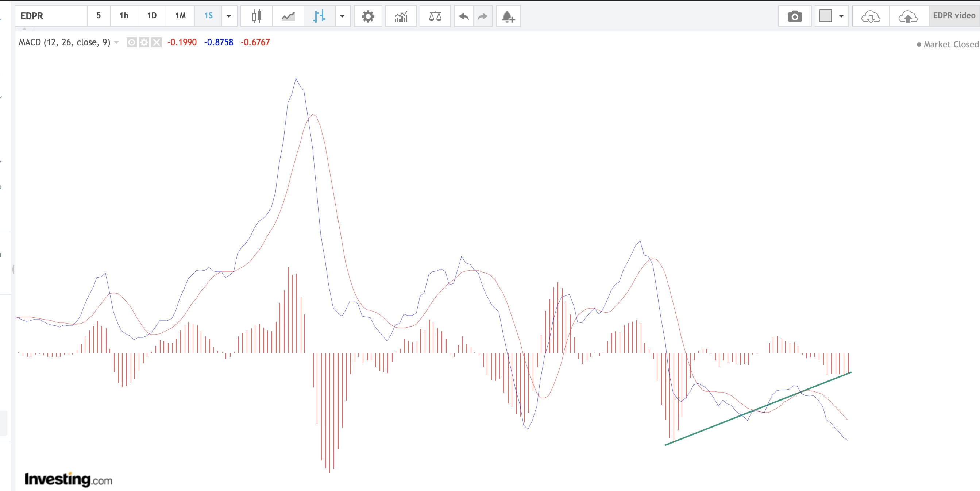Click the compare symbols scales icon
This screenshot has width=980, height=491.
coord(435,16)
